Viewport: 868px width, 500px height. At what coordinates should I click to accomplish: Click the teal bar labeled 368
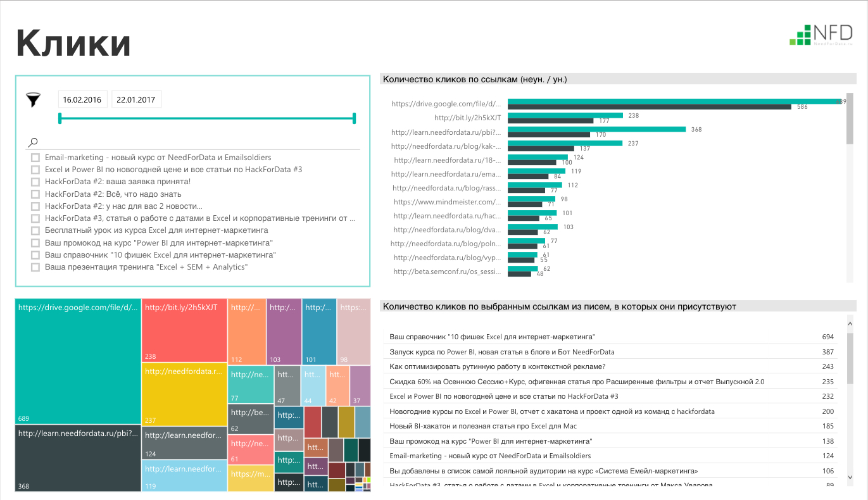click(x=596, y=129)
